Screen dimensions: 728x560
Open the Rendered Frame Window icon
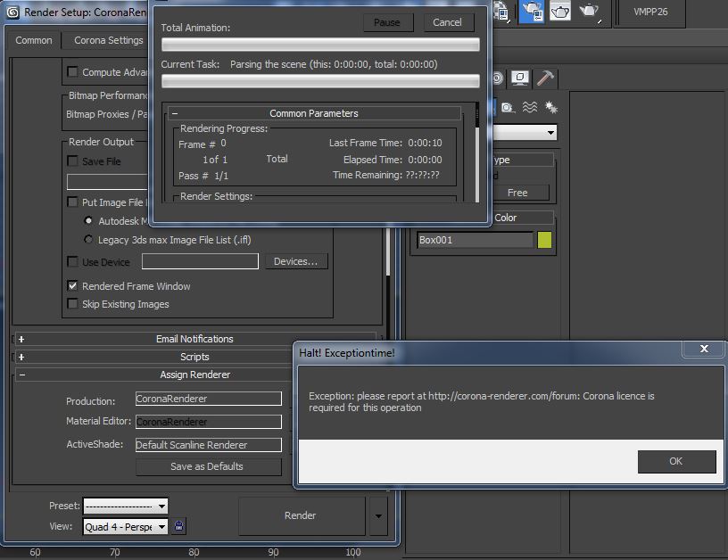tap(559, 12)
